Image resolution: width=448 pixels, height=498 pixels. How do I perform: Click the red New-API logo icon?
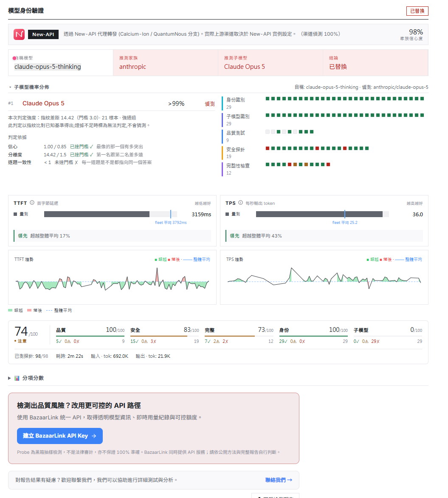[19, 34]
